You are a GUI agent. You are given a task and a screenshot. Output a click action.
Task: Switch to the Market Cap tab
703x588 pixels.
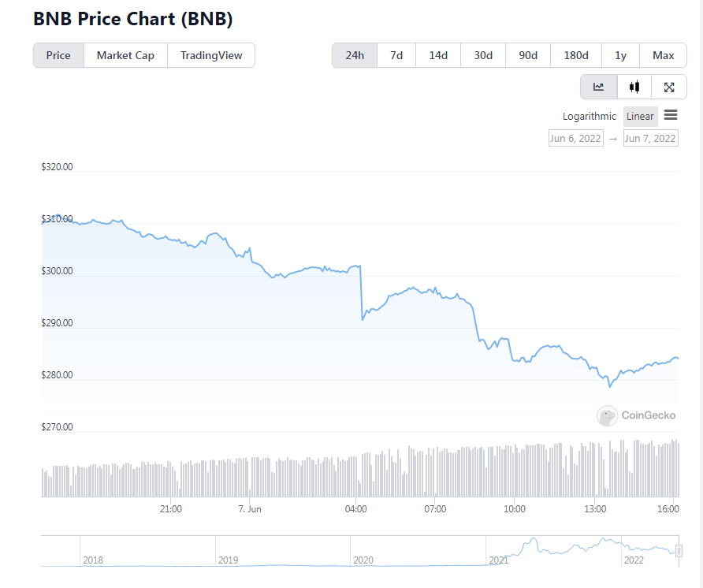[125, 55]
